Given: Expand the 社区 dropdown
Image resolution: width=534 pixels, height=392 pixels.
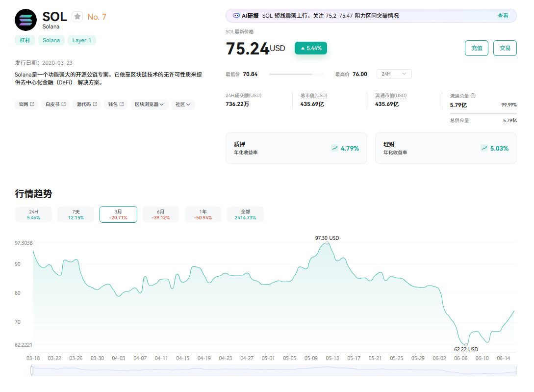Looking at the screenshot, I should tap(183, 105).
